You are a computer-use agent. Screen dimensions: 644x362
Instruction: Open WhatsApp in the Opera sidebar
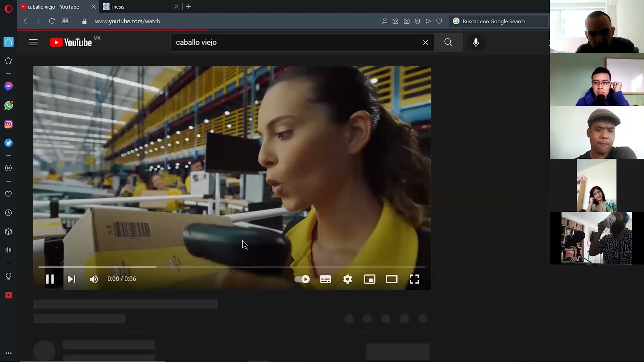point(8,106)
